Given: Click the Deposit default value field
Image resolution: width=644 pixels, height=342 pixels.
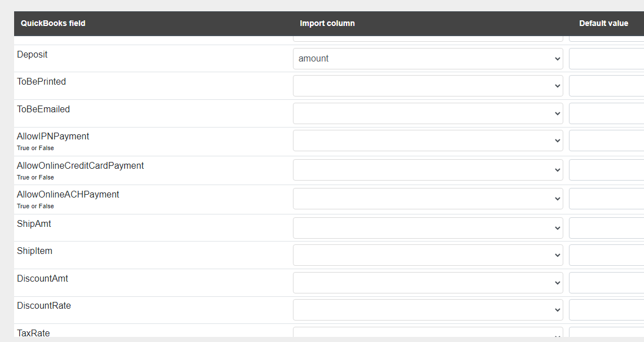Looking at the screenshot, I should [x=607, y=59].
